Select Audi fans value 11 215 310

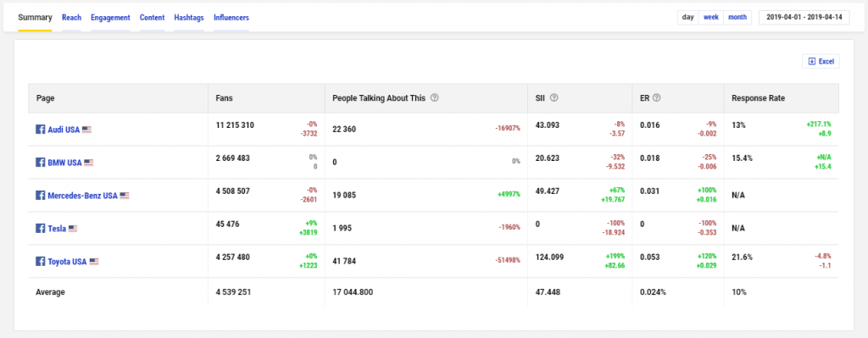tap(235, 125)
